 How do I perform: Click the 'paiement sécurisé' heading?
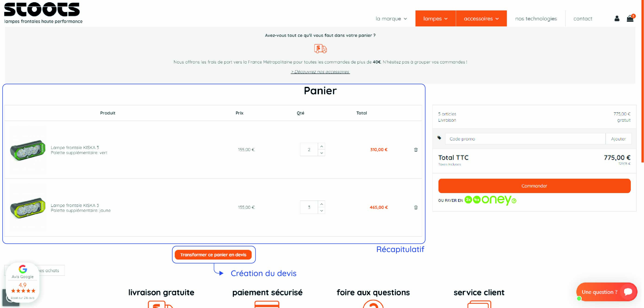click(x=267, y=292)
